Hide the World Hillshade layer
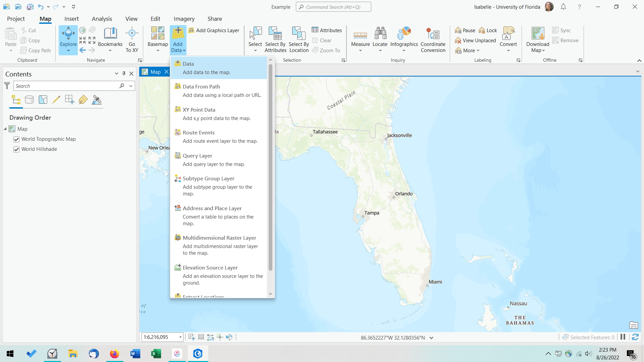 [16, 149]
